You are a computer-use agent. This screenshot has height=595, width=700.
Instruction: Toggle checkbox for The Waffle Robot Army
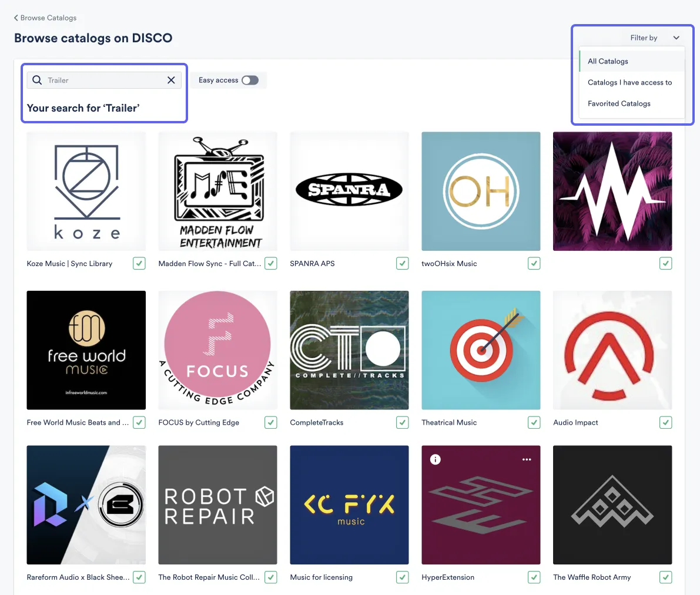(666, 577)
